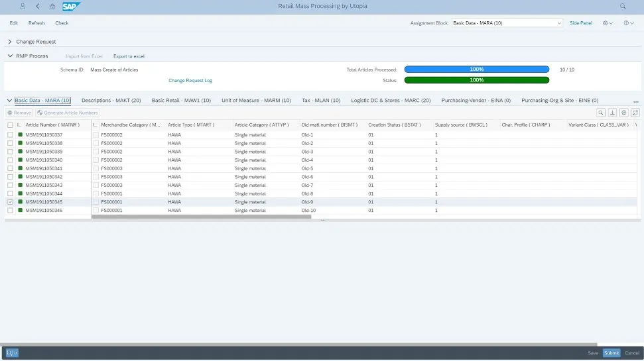The width and height of the screenshot is (644, 361).
Task: Open table settings gear icon
Action: (623, 113)
